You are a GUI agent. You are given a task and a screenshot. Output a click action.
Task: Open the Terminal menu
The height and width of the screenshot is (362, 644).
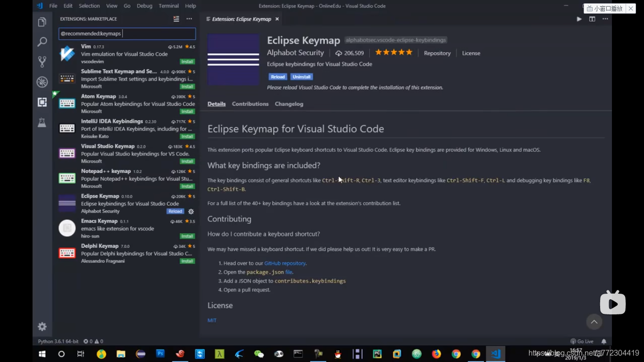(169, 6)
